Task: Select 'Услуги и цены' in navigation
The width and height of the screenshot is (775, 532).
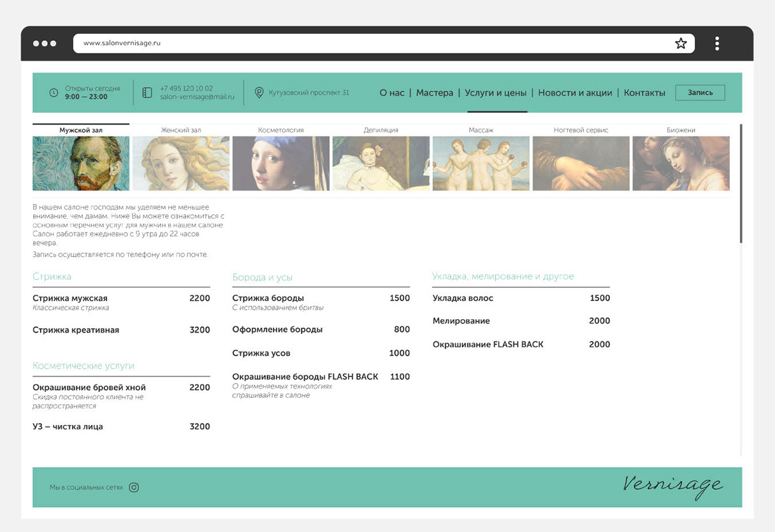Action: (496, 93)
